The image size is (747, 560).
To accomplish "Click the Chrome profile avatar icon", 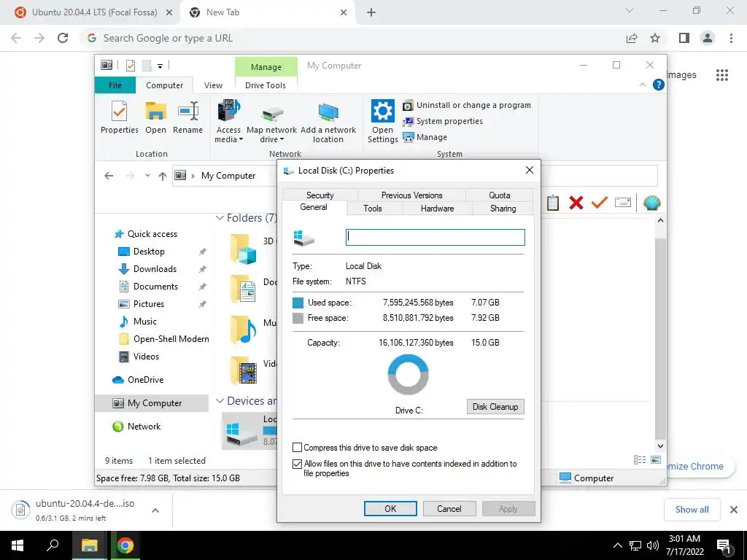I will [x=708, y=38].
